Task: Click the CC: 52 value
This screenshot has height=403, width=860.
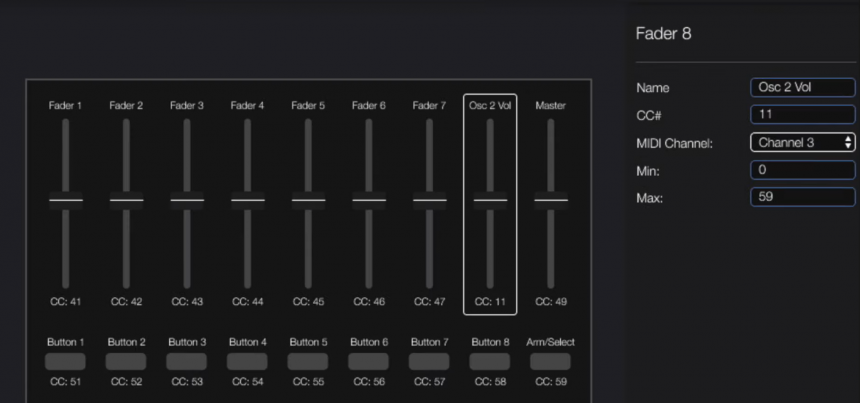Action: (x=126, y=382)
